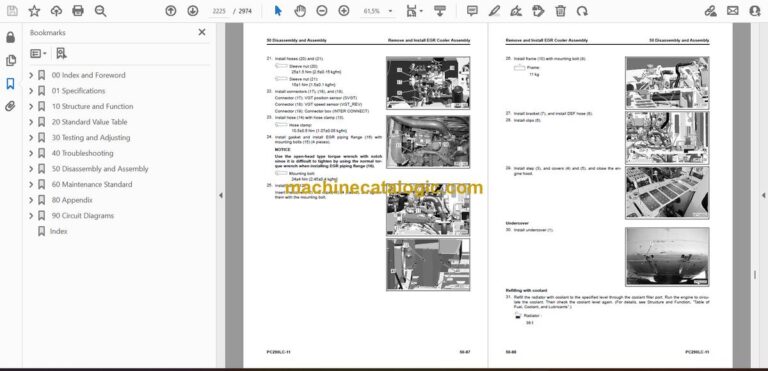Send the file by email
Image resolution: width=768 pixels, height=371 pixels.
click(733, 11)
